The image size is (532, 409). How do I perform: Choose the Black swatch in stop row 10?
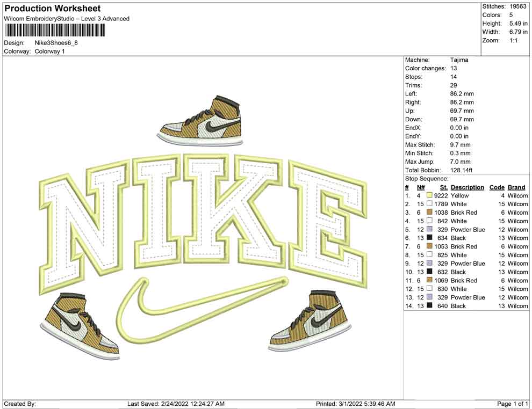coord(429,272)
